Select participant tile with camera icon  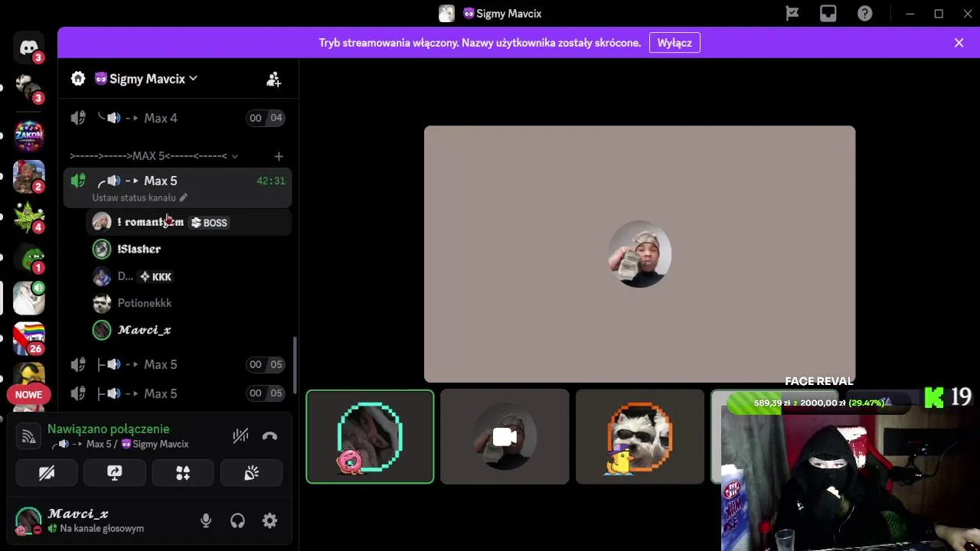pyautogui.click(x=505, y=437)
